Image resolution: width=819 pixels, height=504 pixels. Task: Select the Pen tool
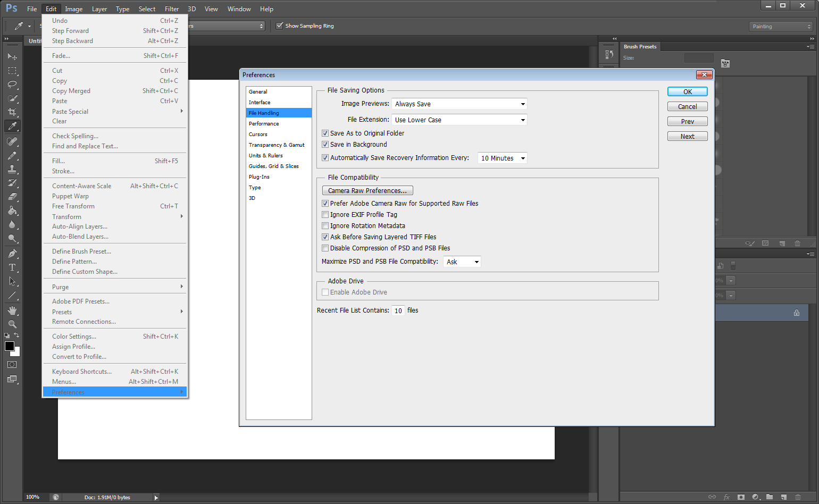pyautogui.click(x=12, y=254)
